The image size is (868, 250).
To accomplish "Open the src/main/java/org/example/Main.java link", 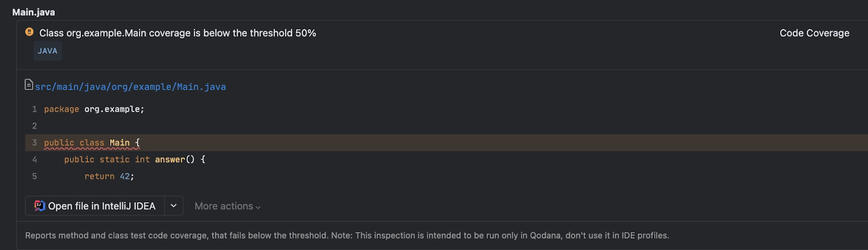I will coord(130,87).
